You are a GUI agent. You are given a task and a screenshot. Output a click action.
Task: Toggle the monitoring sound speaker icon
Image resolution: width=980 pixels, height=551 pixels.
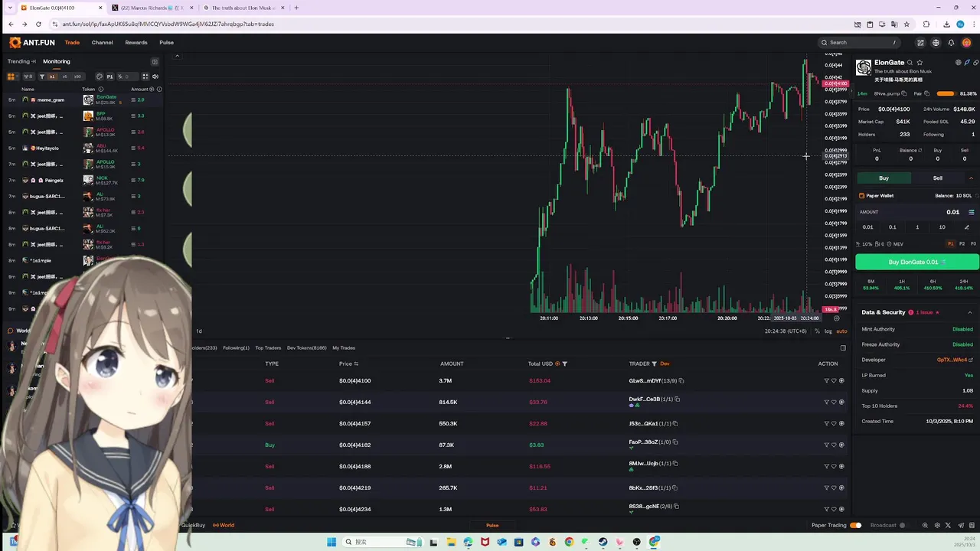tap(155, 77)
